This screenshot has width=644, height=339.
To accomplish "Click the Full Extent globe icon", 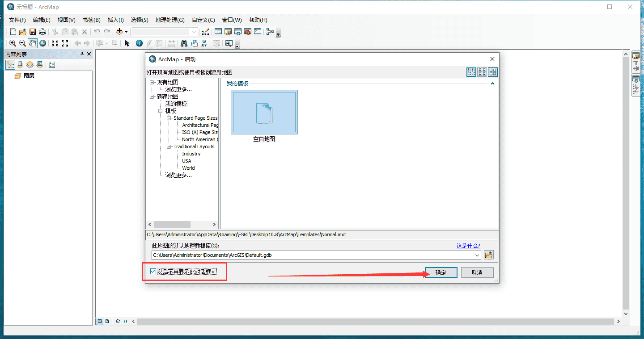I will pyautogui.click(x=42, y=43).
